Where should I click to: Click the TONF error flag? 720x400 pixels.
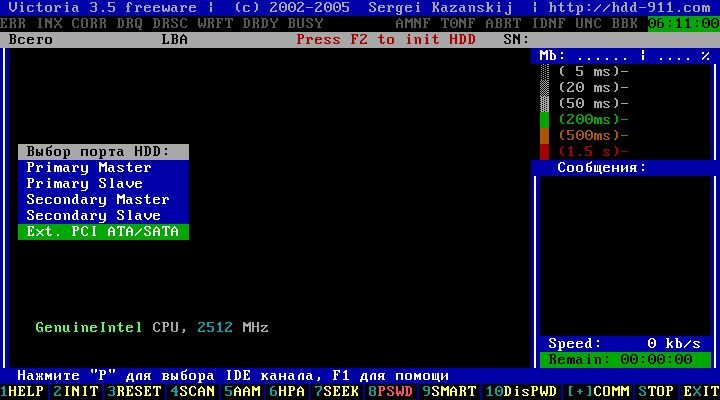tap(458, 23)
